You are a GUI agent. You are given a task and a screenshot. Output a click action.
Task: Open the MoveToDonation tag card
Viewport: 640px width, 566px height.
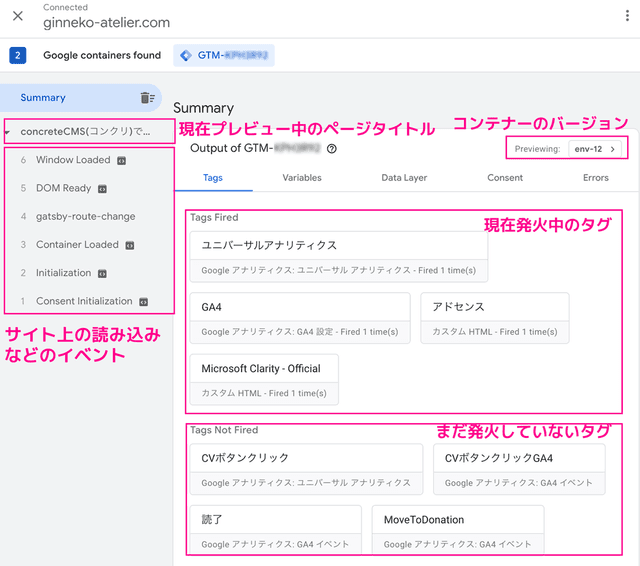tap(458, 530)
